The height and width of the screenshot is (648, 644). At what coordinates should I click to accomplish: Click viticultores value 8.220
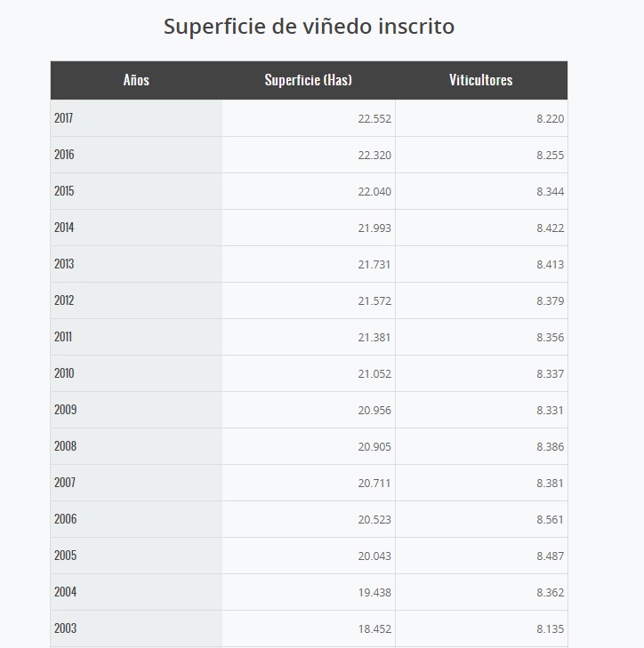(550, 119)
